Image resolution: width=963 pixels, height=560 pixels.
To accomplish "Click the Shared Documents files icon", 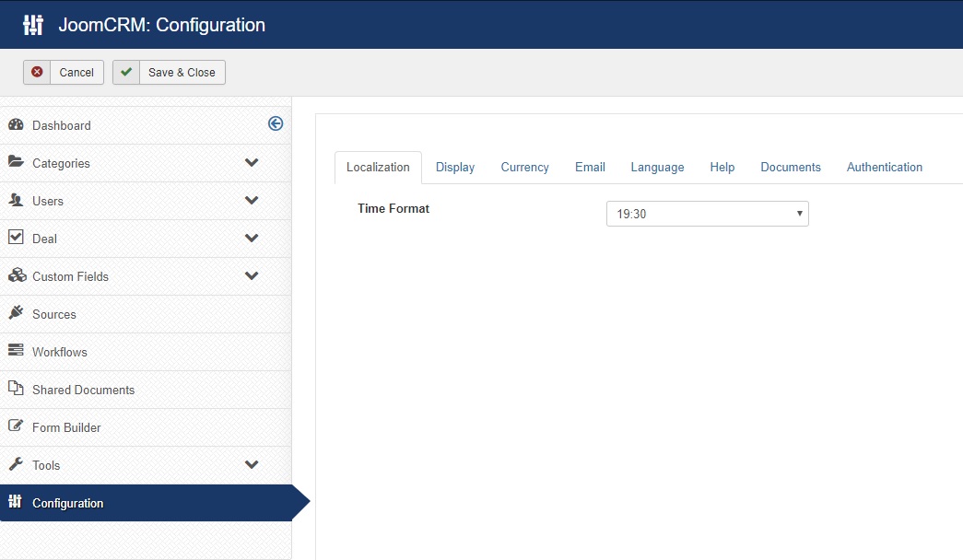I will click(16, 388).
